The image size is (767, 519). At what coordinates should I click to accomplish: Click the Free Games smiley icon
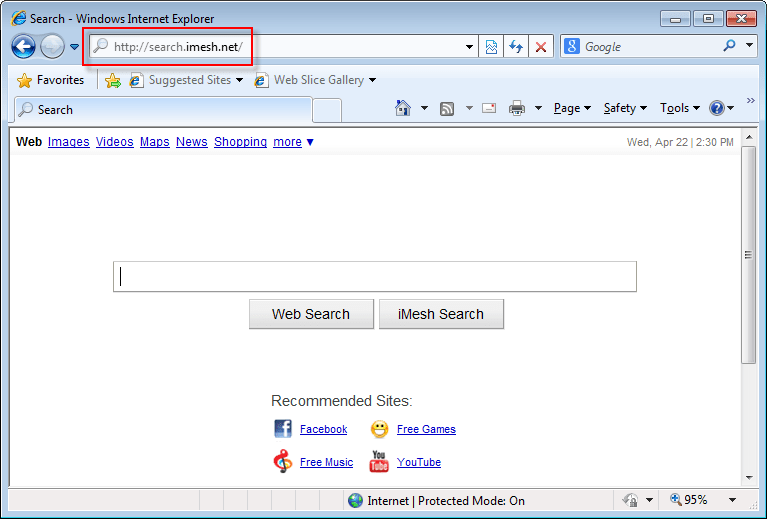[379, 429]
